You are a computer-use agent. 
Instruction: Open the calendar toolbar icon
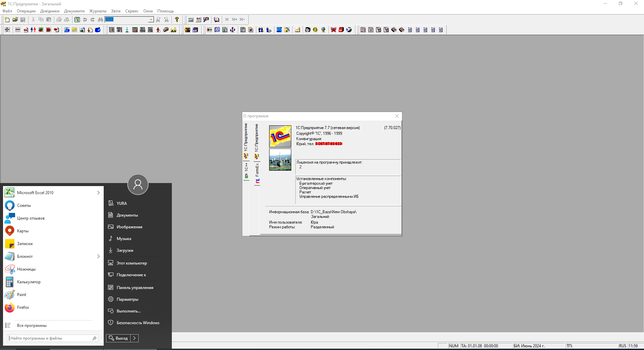point(198,19)
